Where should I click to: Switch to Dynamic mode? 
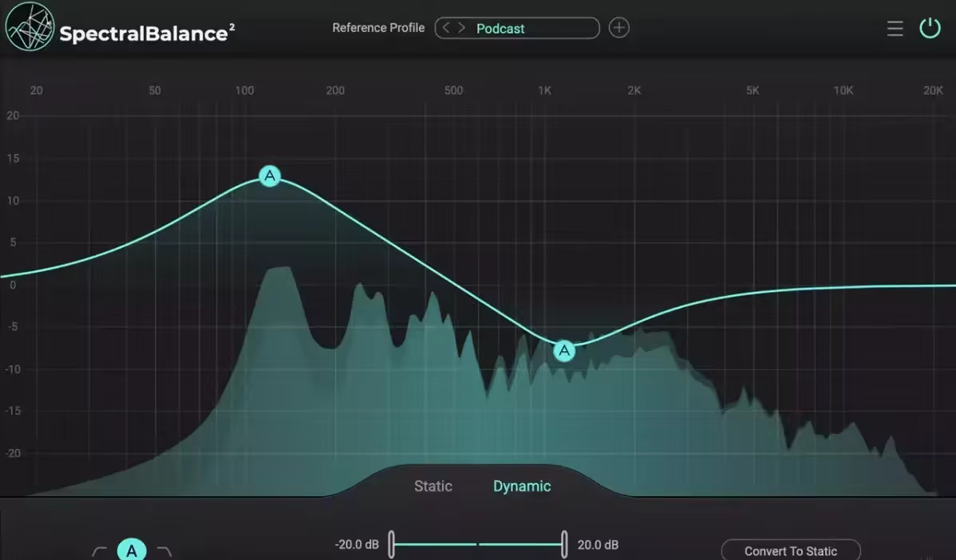(522, 486)
